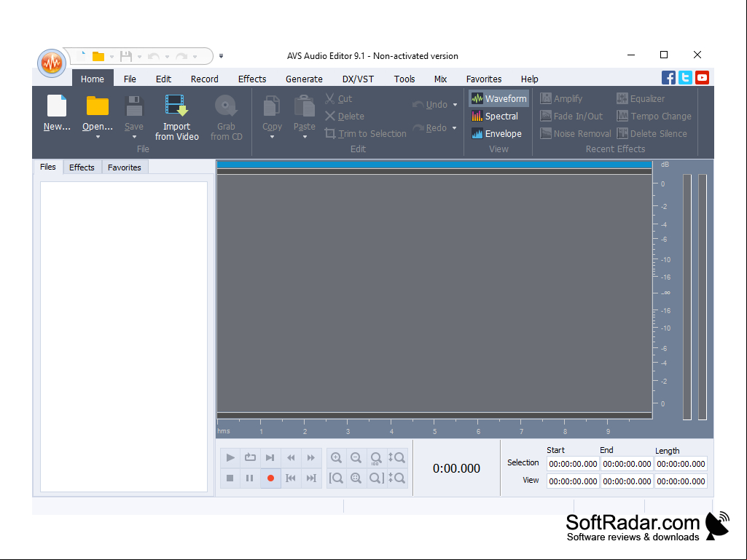Open the Generate ribbon tab

point(304,79)
